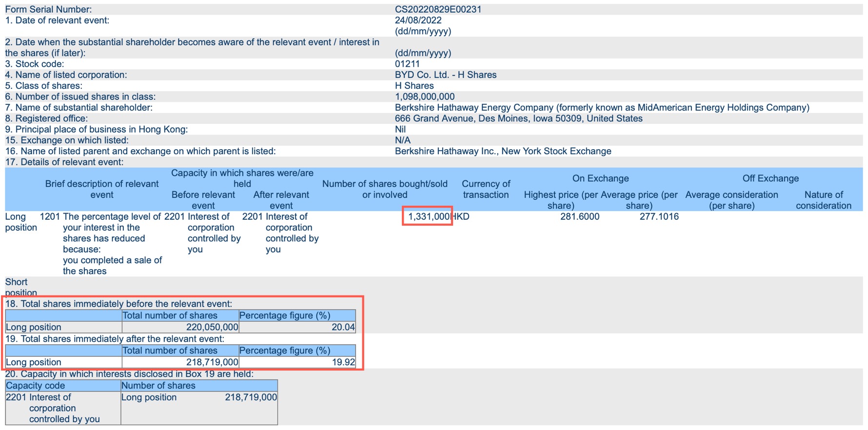
Task: Click the serial number CS20220829E00231
Action: (438, 9)
